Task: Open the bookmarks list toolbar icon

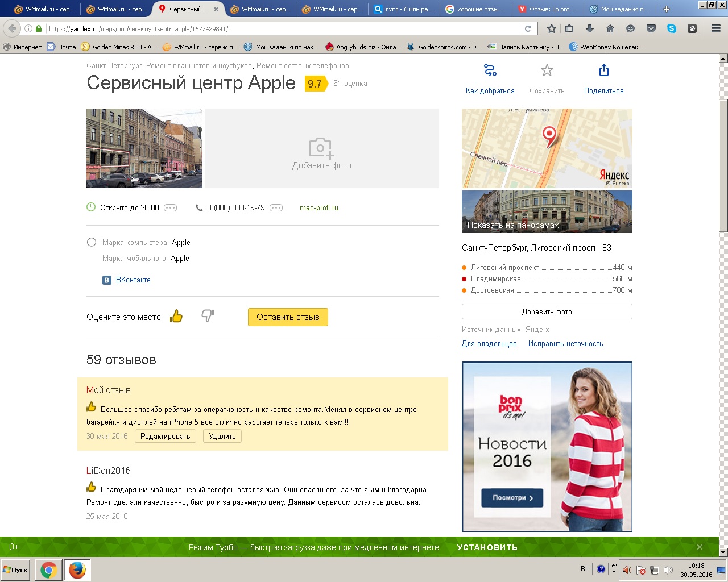Action: tap(569, 28)
